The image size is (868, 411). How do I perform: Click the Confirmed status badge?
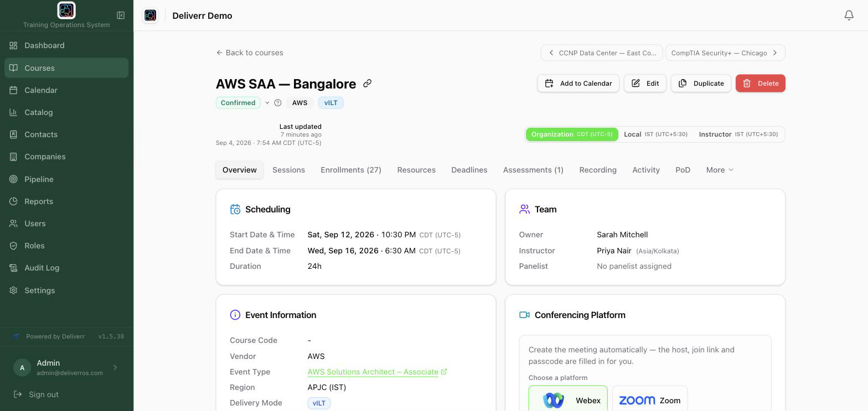pyautogui.click(x=238, y=103)
